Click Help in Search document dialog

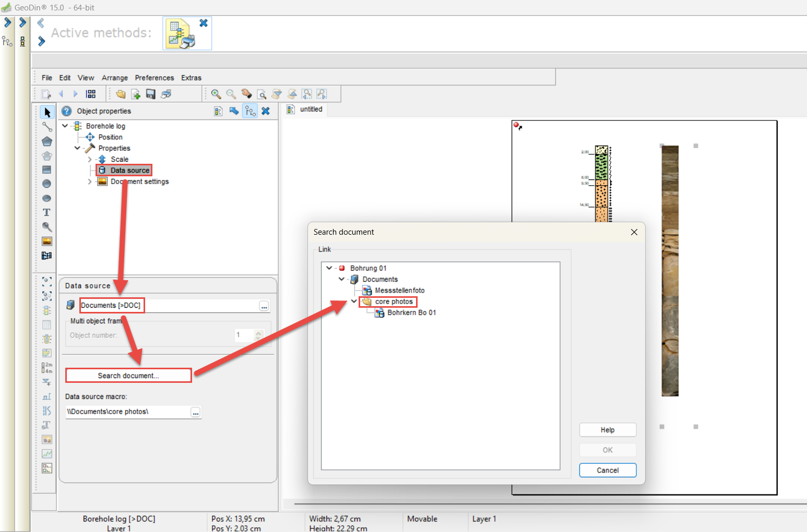(x=608, y=430)
